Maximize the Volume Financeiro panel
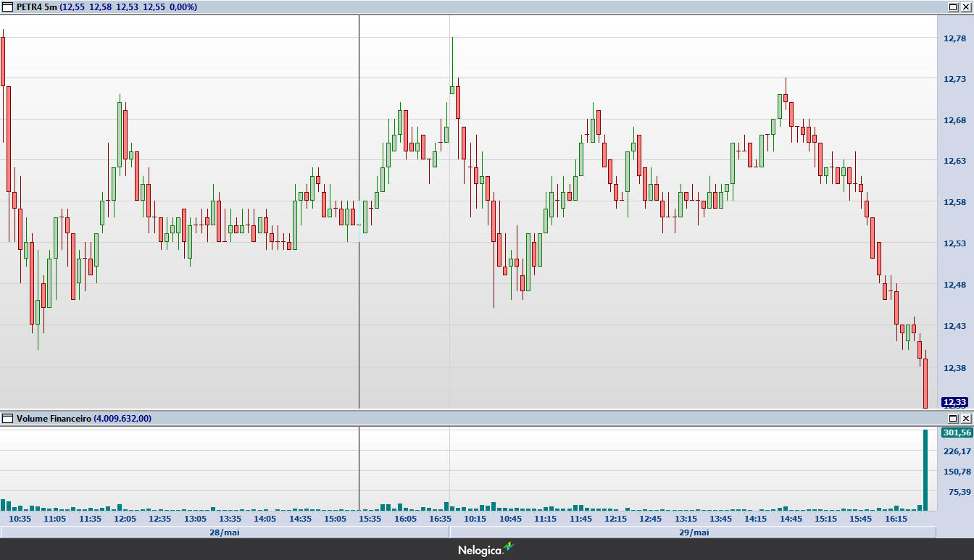Viewport: 974px width, 560px height. [x=953, y=418]
